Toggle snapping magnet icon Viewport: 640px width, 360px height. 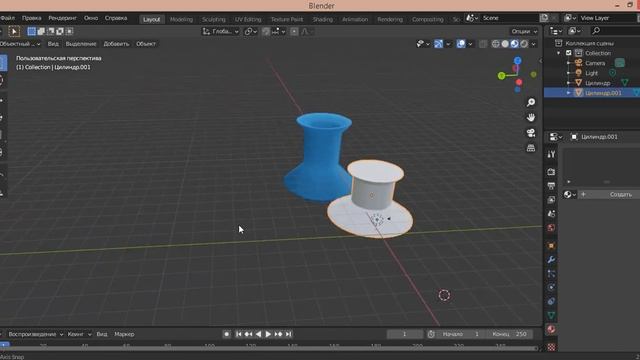266,31
